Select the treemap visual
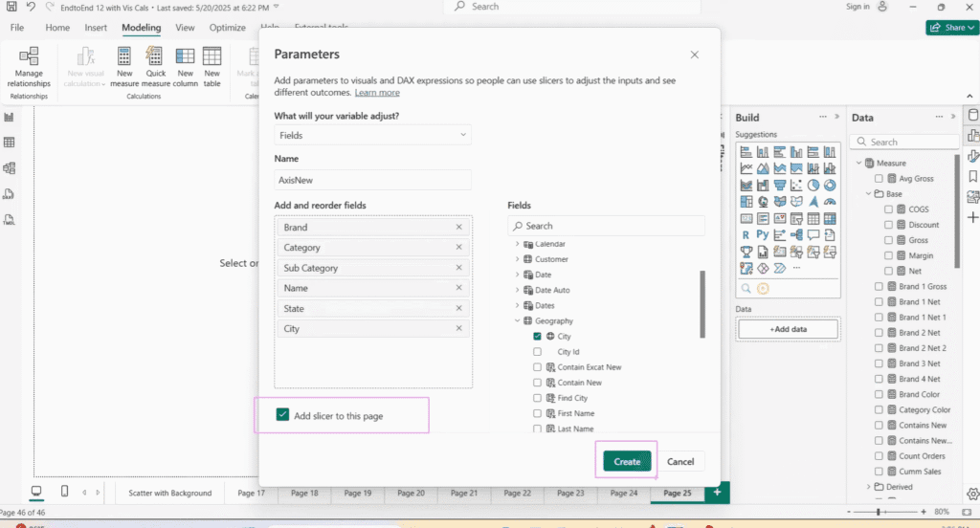980x528 pixels. click(746, 202)
